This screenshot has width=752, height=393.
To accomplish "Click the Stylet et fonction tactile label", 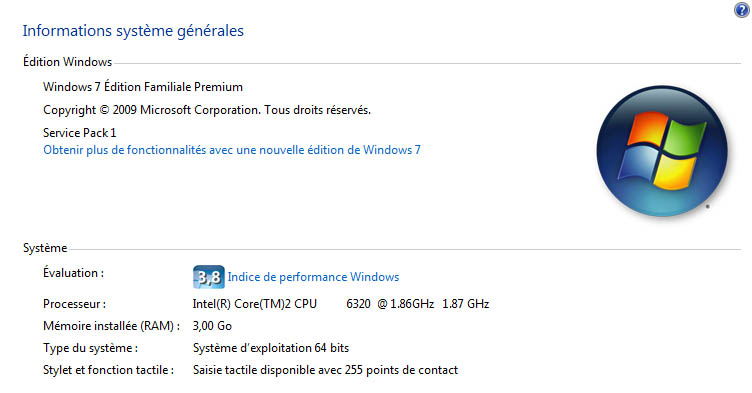I will click(x=108, y=370).
